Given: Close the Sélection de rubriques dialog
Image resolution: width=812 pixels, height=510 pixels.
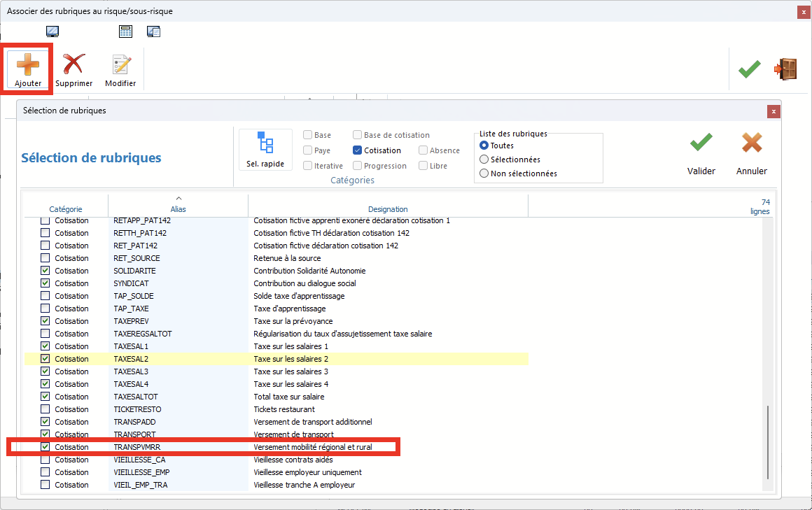Looking at the screenshot, I should pyautogui.click(x=773, y=111).
